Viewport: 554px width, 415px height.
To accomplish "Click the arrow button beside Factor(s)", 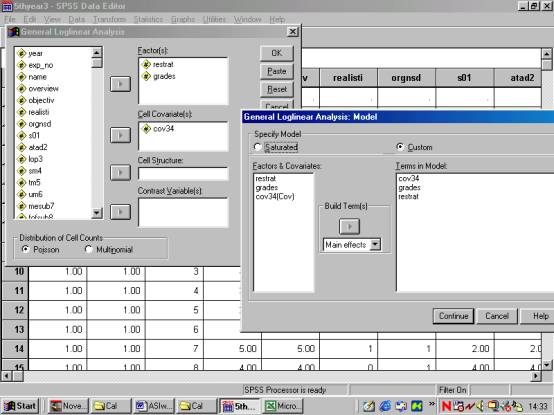I will [120, 84].
